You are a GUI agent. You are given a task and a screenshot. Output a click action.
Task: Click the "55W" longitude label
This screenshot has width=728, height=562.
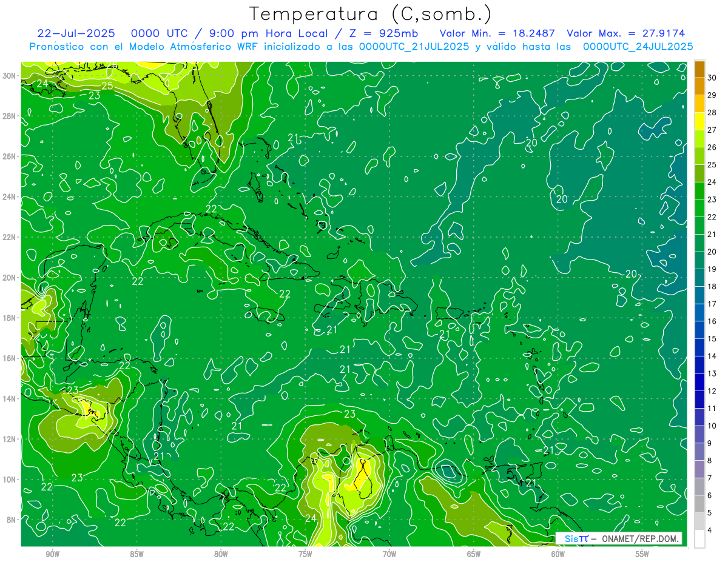[642, 554]
